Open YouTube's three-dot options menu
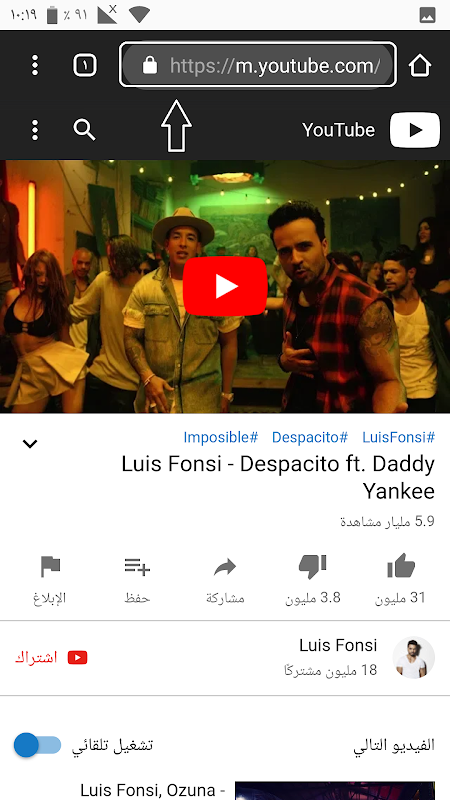 (35, 130)
